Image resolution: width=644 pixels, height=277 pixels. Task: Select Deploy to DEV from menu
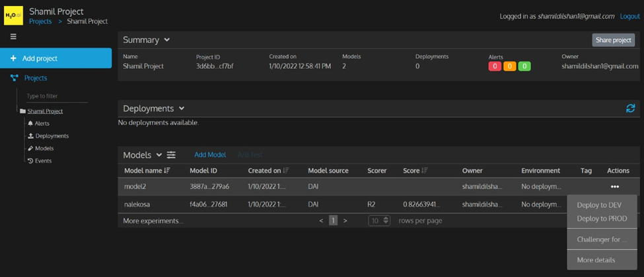598,206
